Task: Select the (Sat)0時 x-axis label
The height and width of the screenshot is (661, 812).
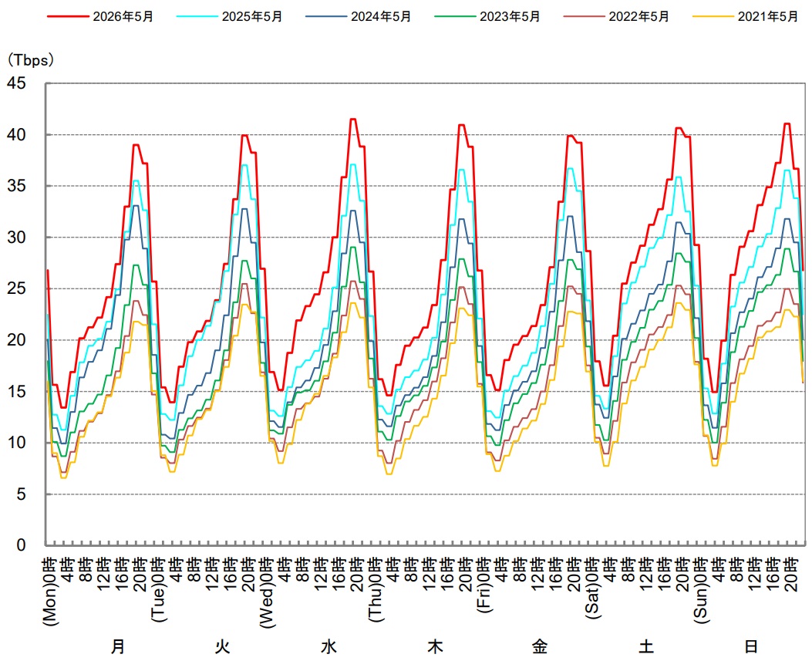Action: [x=592, y=588]
